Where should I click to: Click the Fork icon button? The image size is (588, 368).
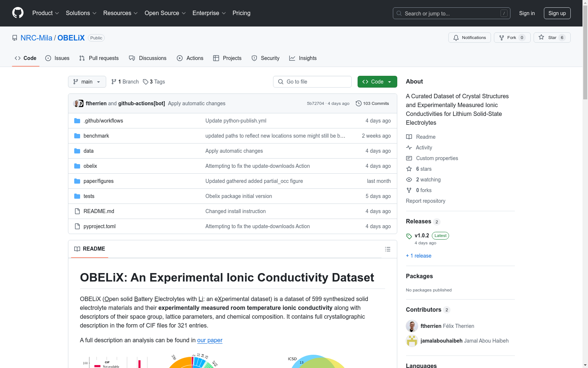coord(512,38)
